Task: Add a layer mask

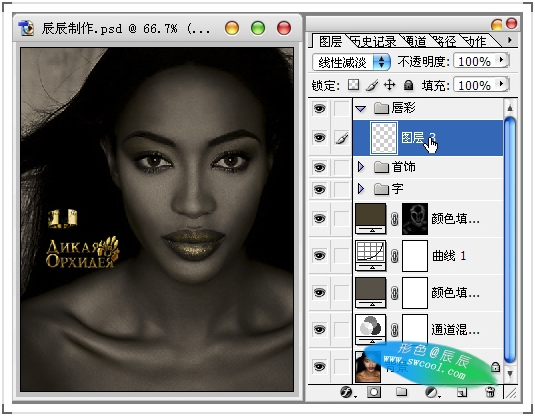Action: tap(374, 392)
